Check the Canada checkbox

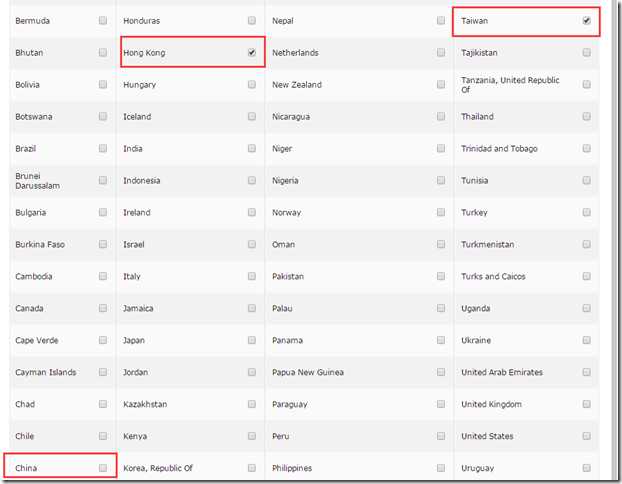click(x=103, y=308)
